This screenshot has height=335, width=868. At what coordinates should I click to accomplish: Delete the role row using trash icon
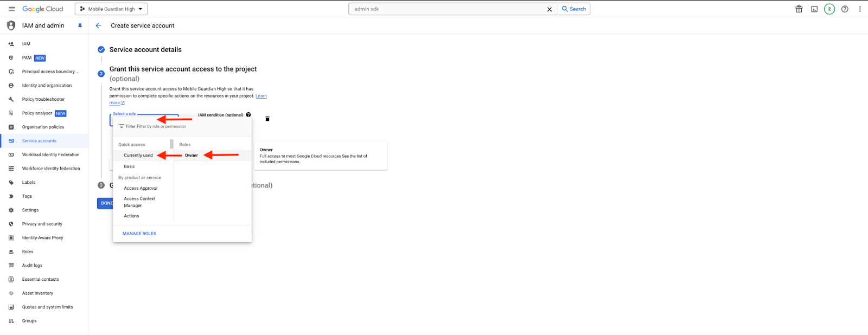click(267, 119)
